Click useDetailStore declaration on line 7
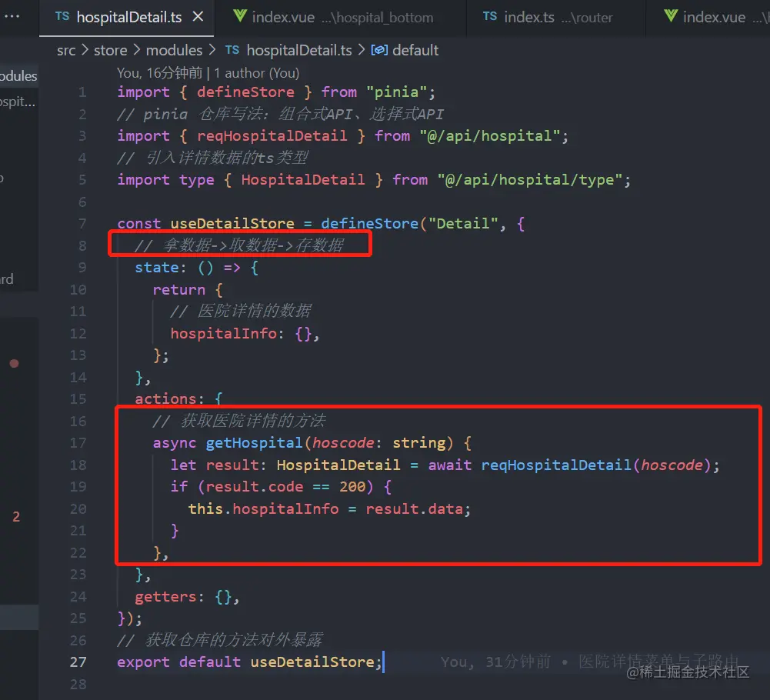The image size is (770, 700). (232, 224)
